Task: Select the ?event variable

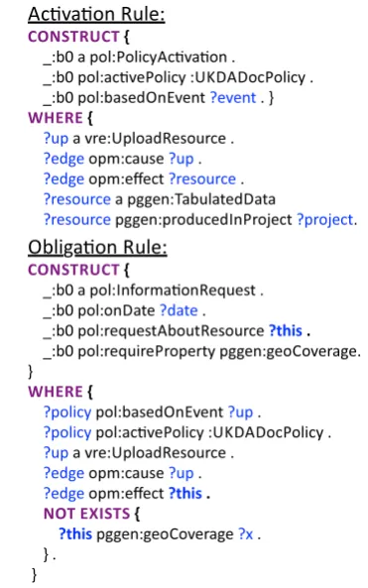Action: [233, 97]
